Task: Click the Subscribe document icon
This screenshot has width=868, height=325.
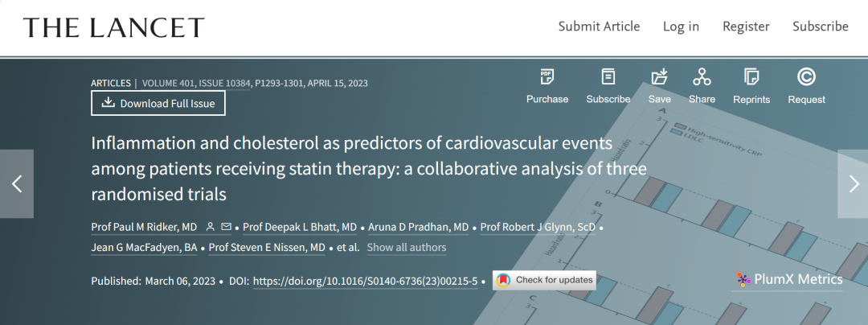Action: [x=608, y=77]
